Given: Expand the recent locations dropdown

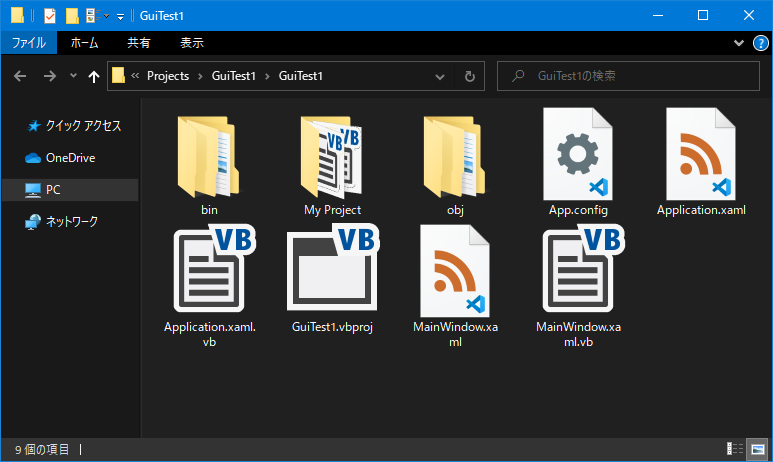Looking at the screenshot, I should click(73, 76).
